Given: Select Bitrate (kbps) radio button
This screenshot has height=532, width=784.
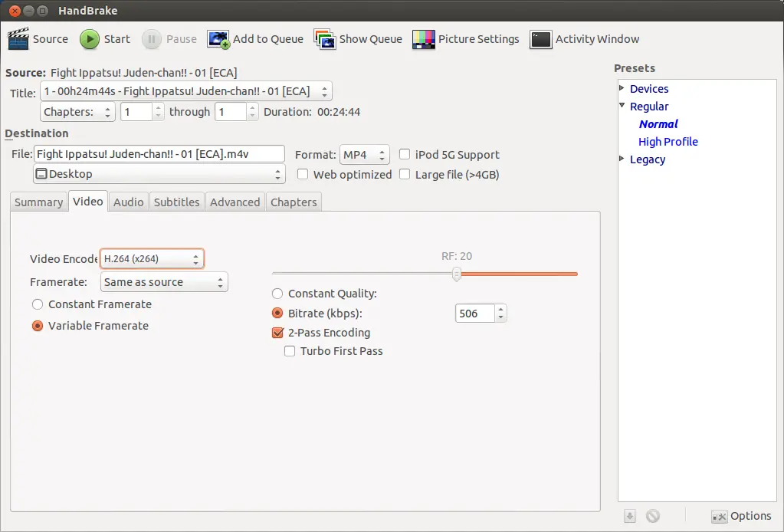Looking at the screenshot, I should coord(277,313).
